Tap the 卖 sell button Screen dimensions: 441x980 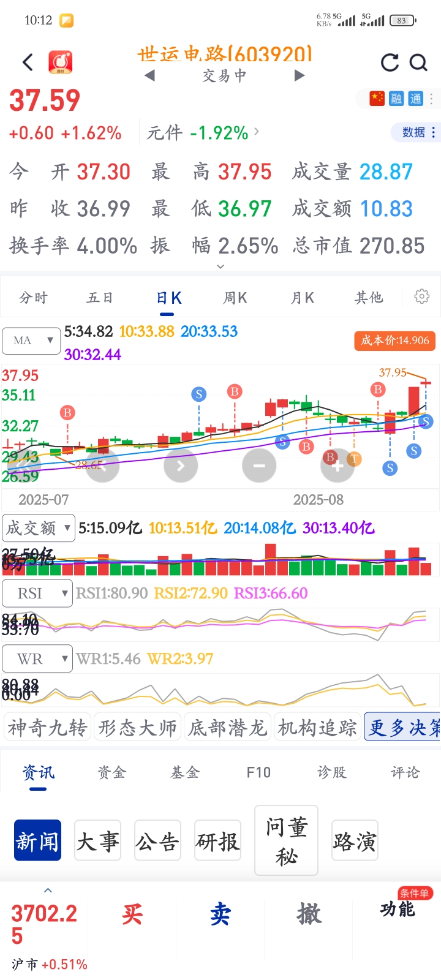pos(221,914)
